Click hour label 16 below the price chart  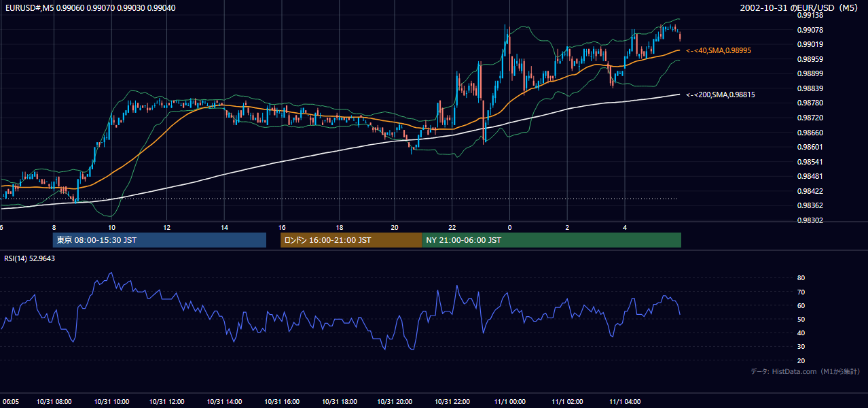pyautogui.click(x=282, y=227)
